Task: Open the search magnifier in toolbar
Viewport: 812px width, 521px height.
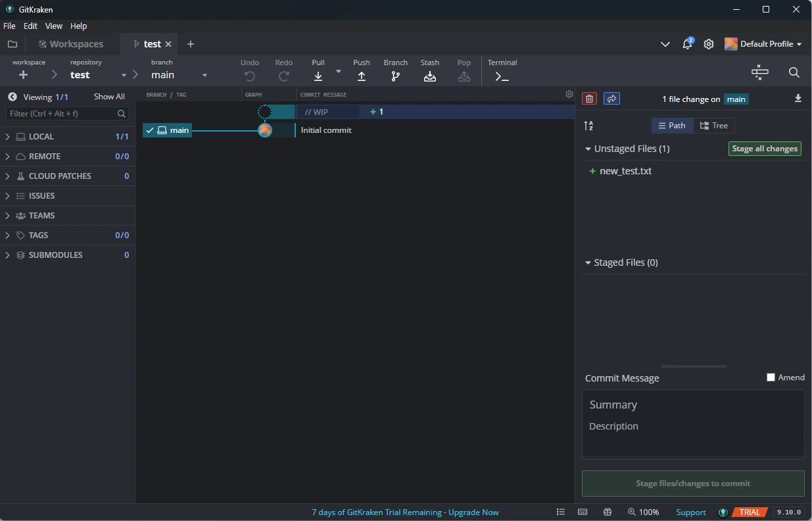Action: tap(794, 72)
